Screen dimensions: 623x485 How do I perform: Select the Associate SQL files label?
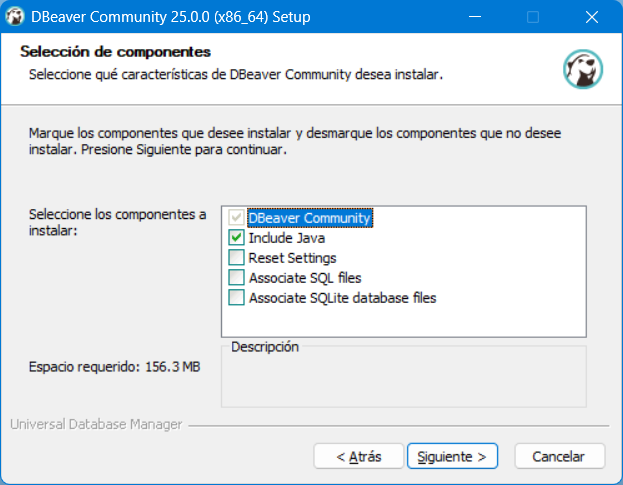pos(305,278)
